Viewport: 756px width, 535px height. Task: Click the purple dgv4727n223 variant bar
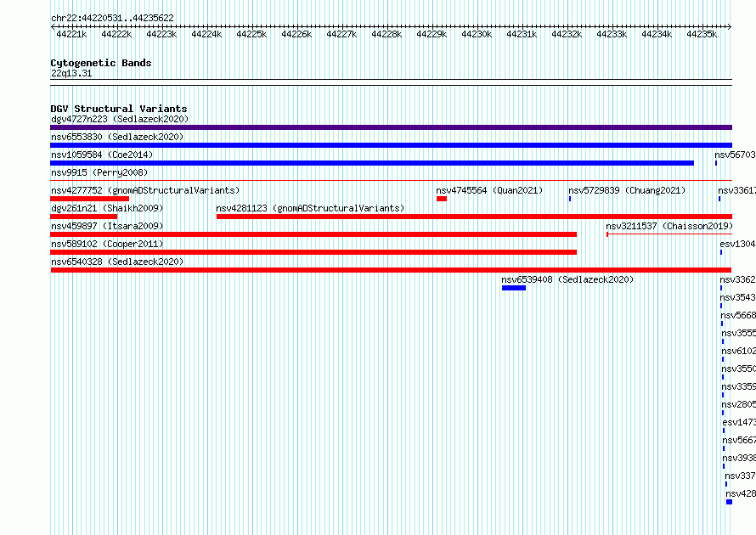(391, 127)
